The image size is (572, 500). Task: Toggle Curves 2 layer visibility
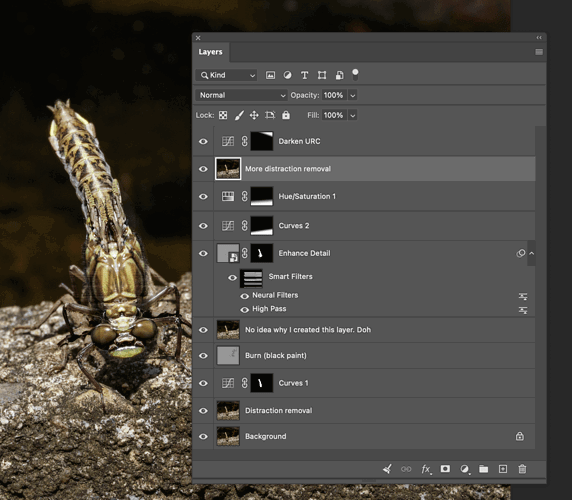point(203,226)
